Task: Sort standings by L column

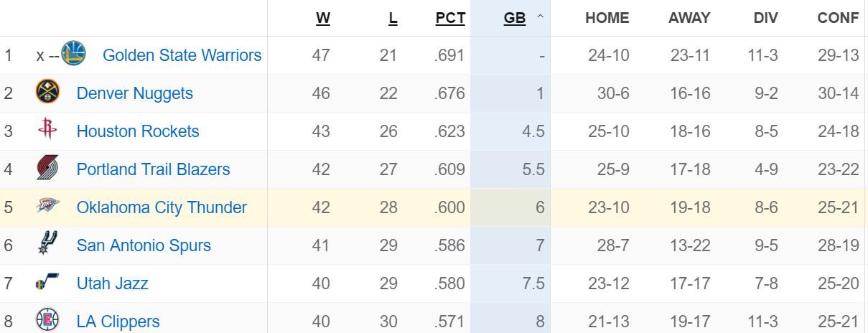Action: pos(393,18)
